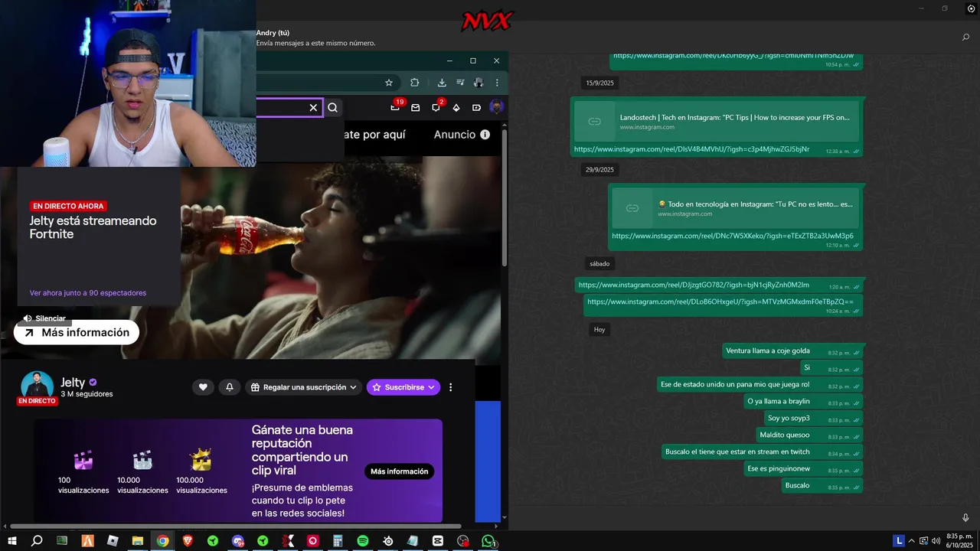Open the channel three-dot options menu
The width and height of the screenshot is (980, 551).
tap(450, 387)
